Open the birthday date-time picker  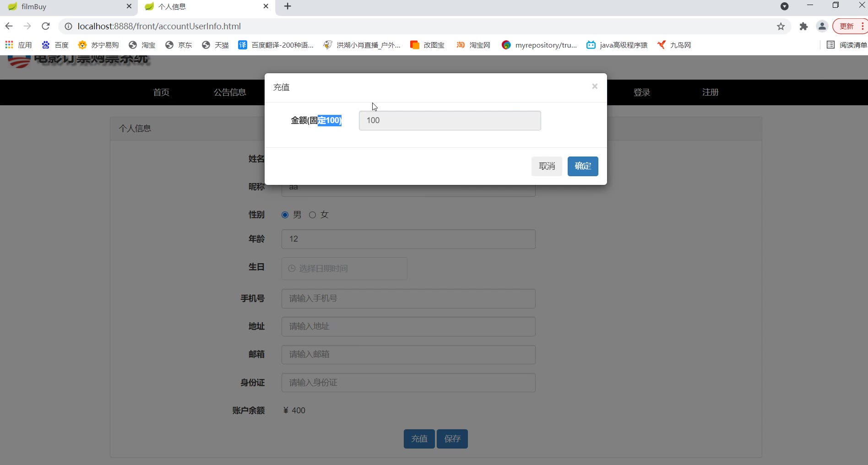[344, 269]
